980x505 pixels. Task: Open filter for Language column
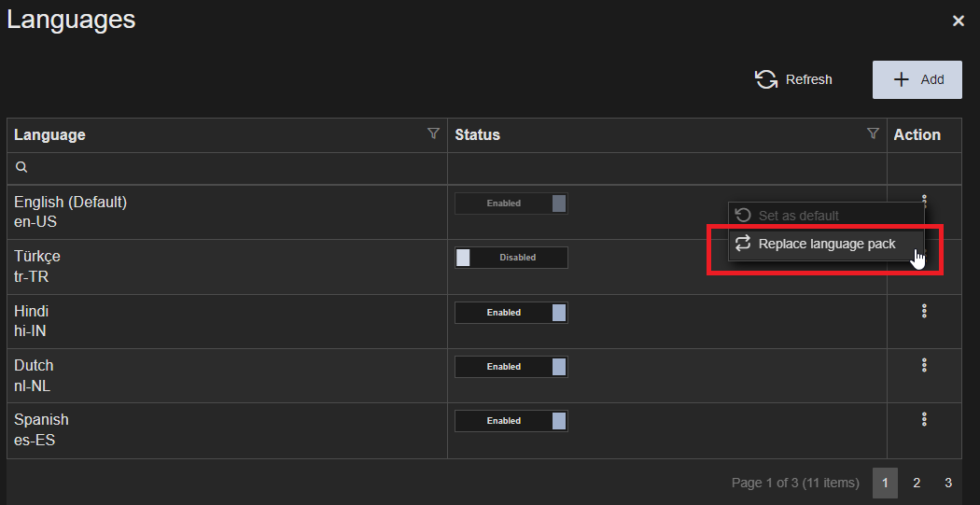click(x=433, y=134)
